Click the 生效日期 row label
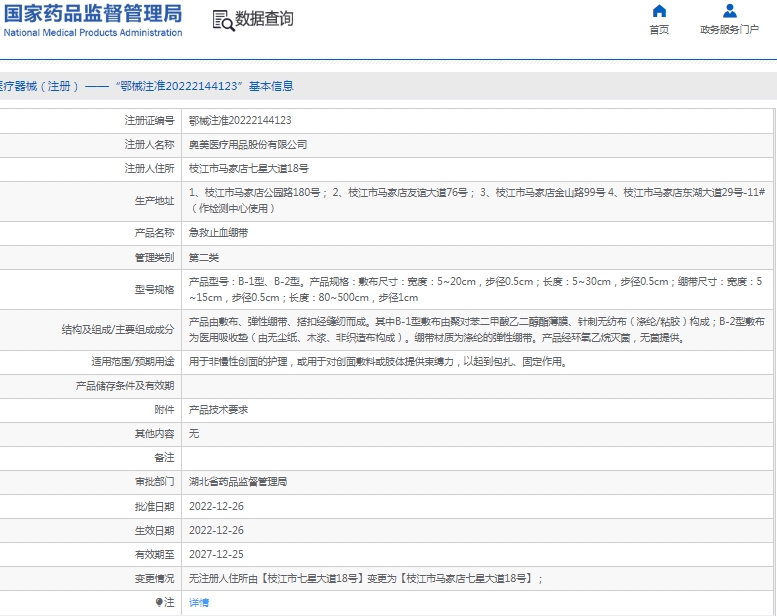 (x=154, y=530)
